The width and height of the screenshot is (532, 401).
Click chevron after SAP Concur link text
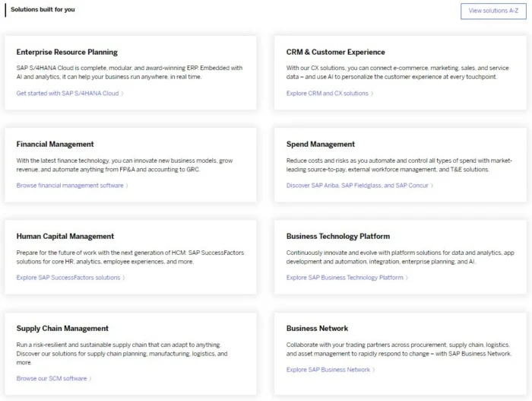click(x=432, y=186)
